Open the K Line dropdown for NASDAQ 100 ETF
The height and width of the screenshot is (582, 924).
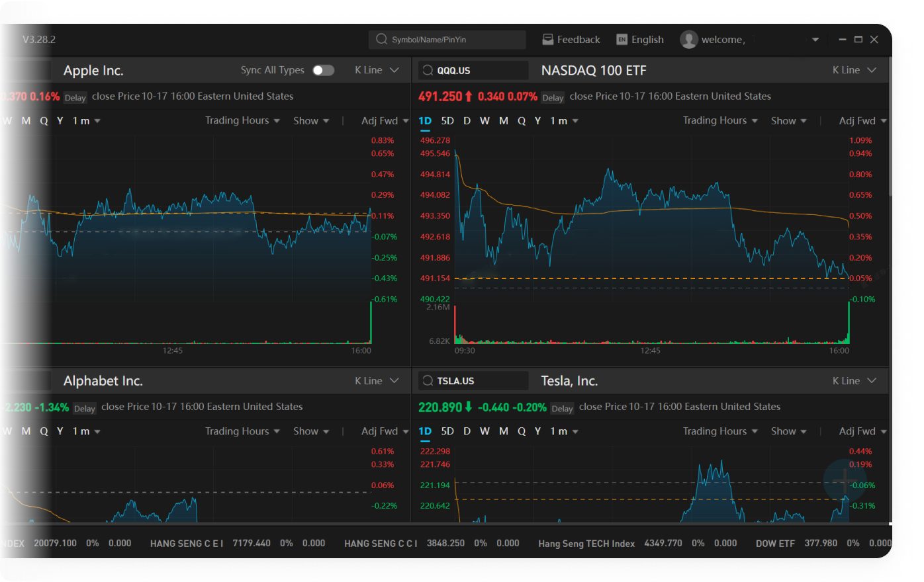pyautogui.click(x=855, y=70)
